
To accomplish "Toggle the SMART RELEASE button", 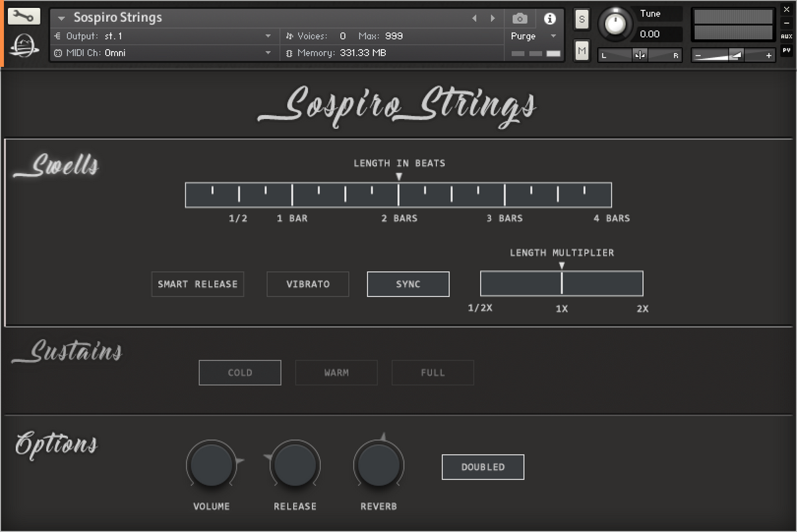I will tap(197, 284).
